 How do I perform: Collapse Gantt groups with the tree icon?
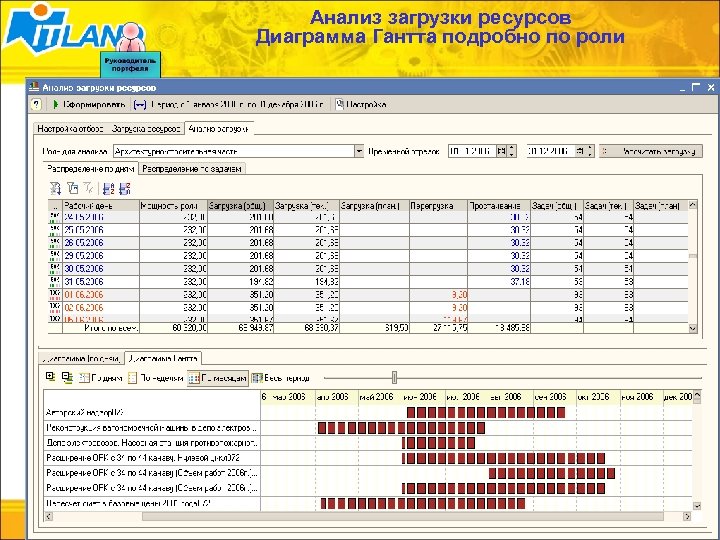coord(68,377)
